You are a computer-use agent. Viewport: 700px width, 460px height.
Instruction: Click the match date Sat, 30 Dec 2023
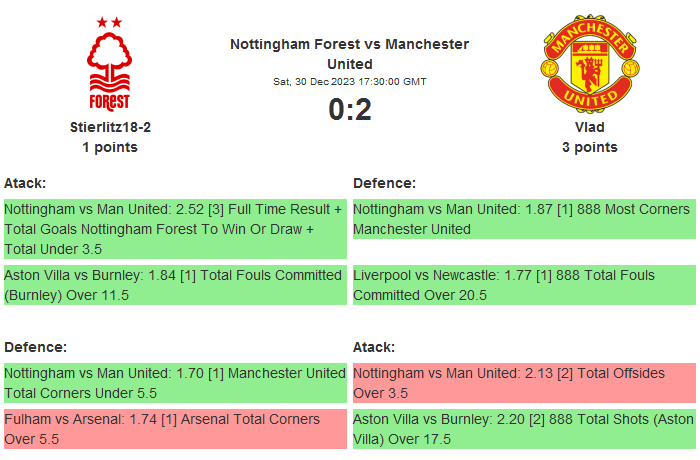coord(349,81)
